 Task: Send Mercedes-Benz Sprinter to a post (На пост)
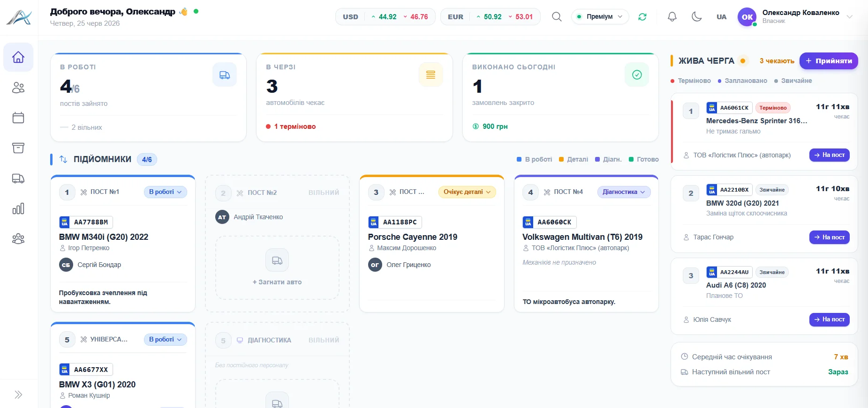click(830, 155)
